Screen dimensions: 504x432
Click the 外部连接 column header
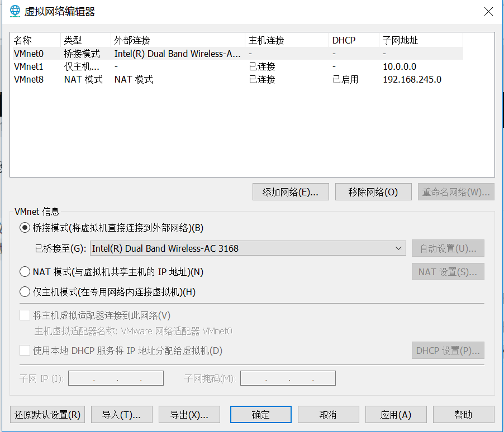(178, 40)
